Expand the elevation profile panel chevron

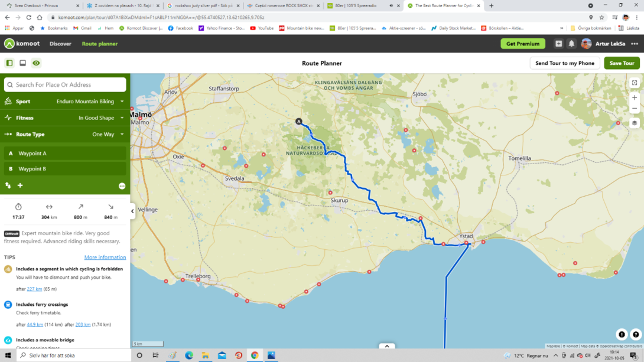pos(387,346)
